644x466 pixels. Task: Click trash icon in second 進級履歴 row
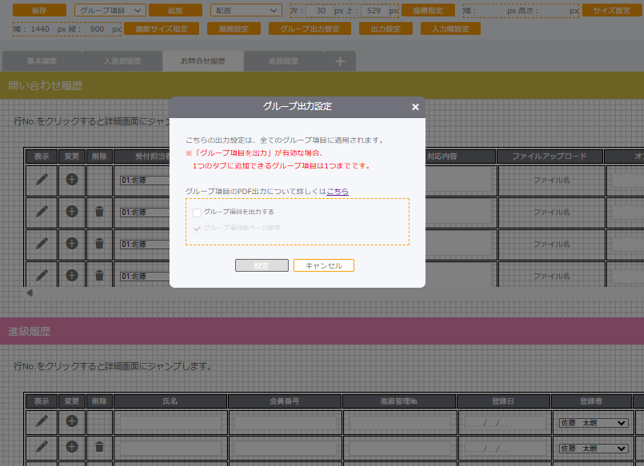tap(99, 447)
